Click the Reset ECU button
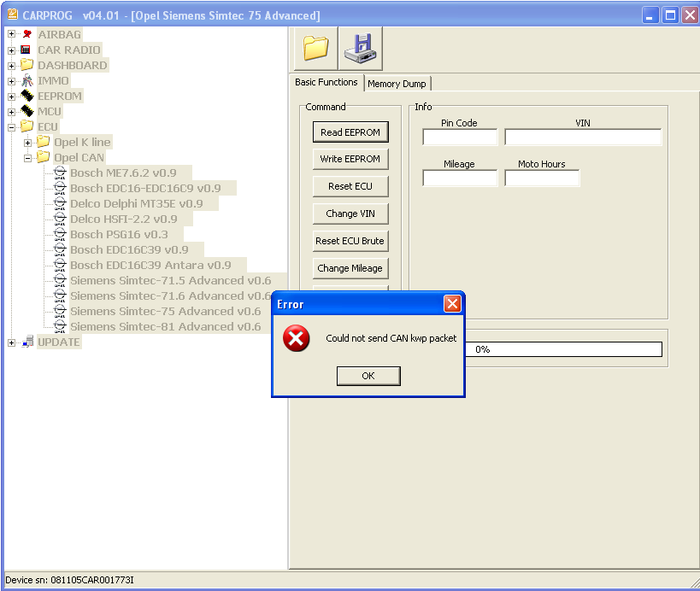The height and width of the screenshot is (591, 700). (x=350, y=186)
